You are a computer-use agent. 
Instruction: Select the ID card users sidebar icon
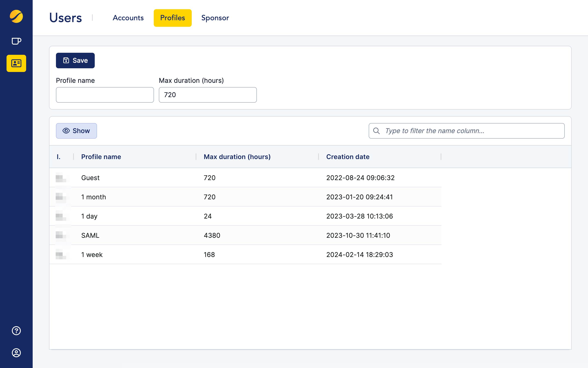16,63
